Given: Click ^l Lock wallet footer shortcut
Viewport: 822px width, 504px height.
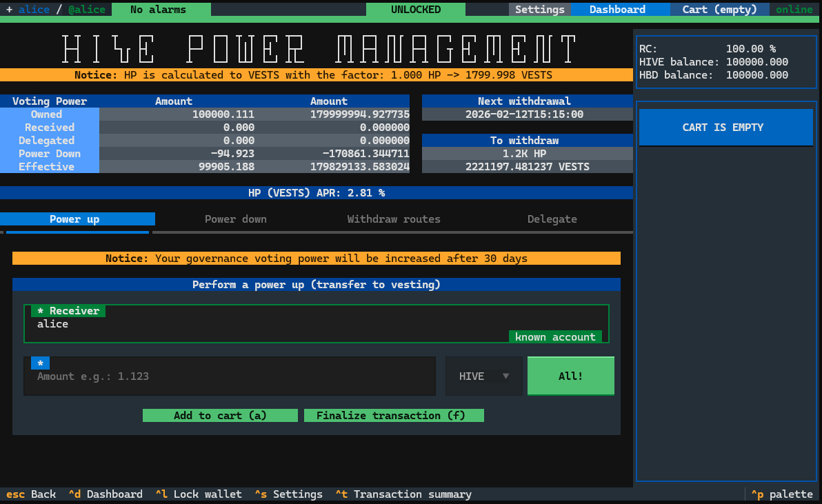Looking at the screenshot, I should (199, 494).
